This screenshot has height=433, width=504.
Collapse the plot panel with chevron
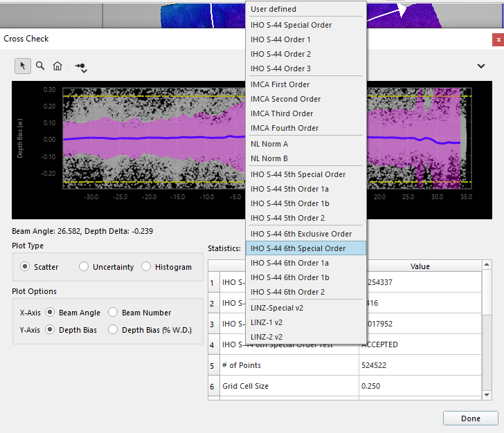(481, 66)
